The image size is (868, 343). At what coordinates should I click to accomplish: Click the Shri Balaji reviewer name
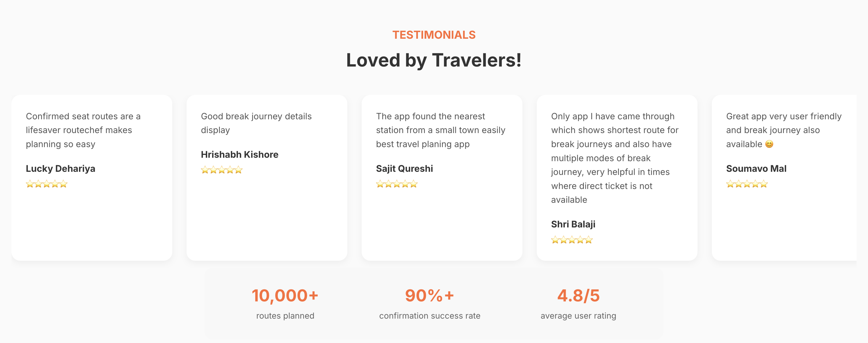pos(573,225)
